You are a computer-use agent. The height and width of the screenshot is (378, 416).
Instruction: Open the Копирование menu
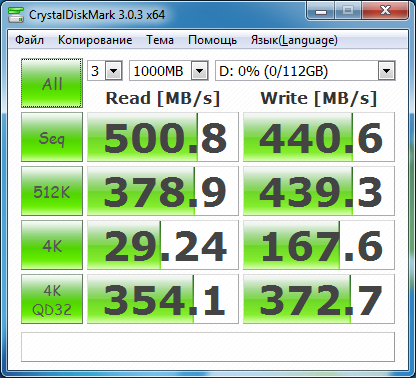(x=95, y=40)
